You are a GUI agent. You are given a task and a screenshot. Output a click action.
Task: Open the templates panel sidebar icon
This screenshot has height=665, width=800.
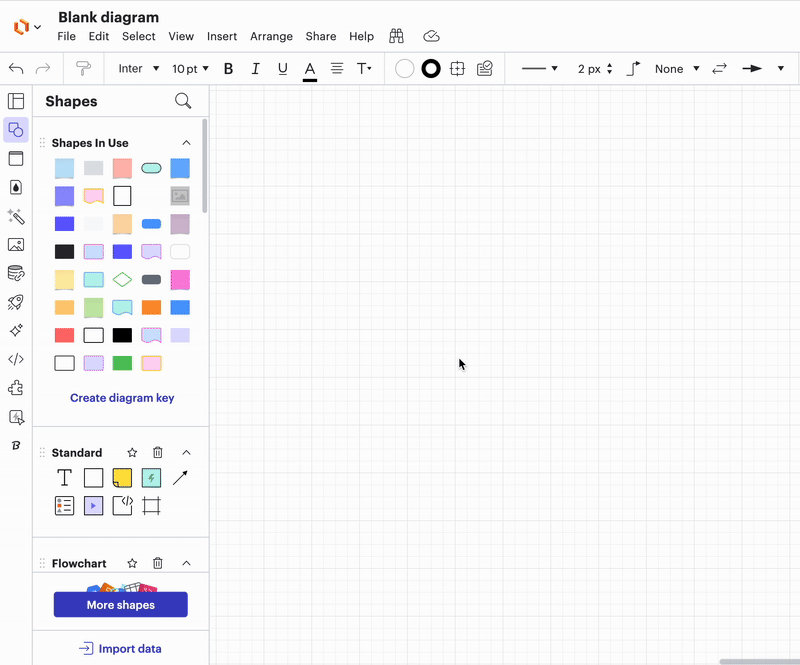[16, 101]
